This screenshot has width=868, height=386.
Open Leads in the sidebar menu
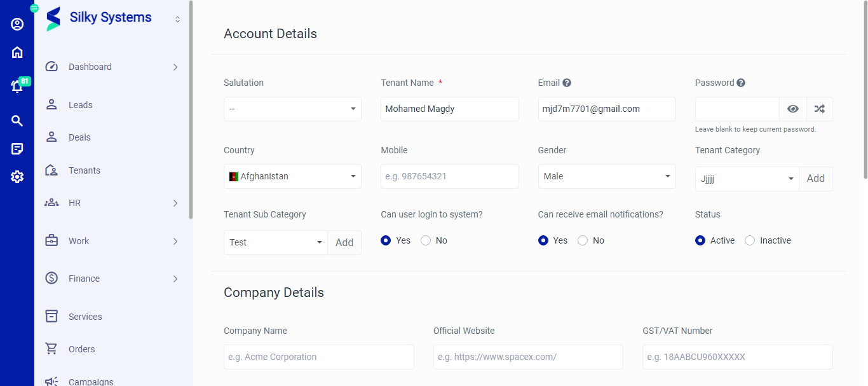tap(81, 105)
